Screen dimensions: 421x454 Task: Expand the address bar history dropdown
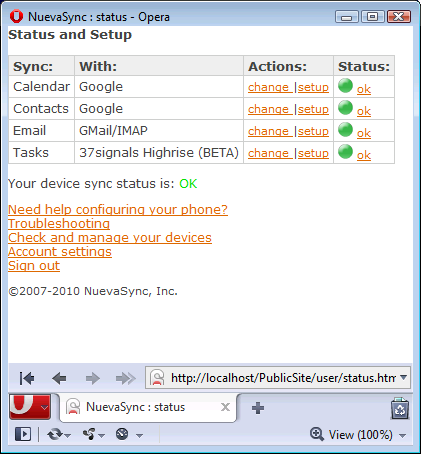(403, 378)
